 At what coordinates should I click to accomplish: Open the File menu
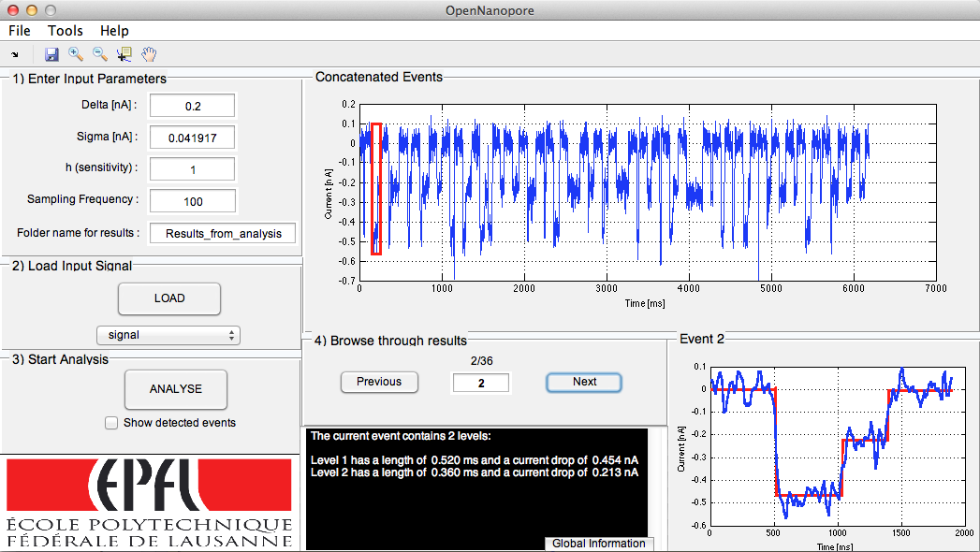[20, 31]
